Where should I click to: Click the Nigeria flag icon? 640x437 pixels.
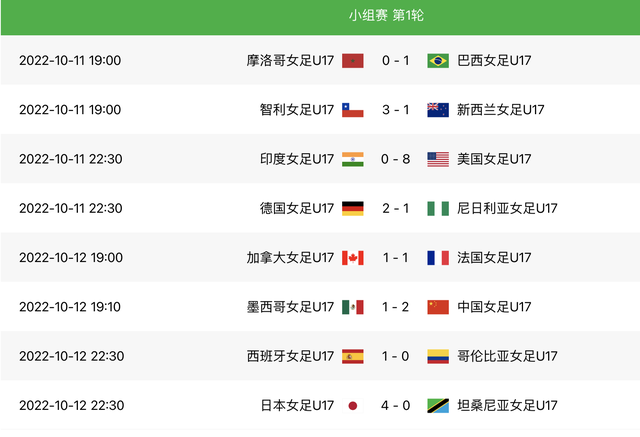tap(438, 208)
